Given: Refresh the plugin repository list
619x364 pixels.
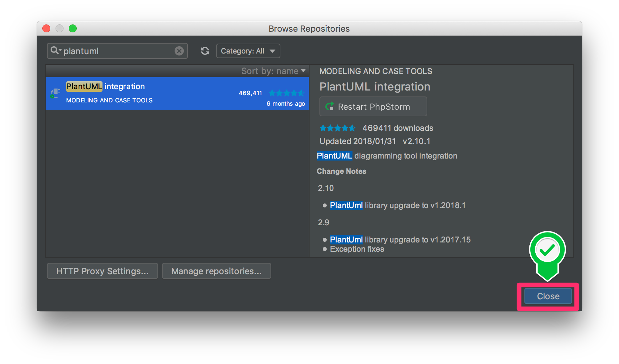Looking at the screenshot, I should 205,51.
